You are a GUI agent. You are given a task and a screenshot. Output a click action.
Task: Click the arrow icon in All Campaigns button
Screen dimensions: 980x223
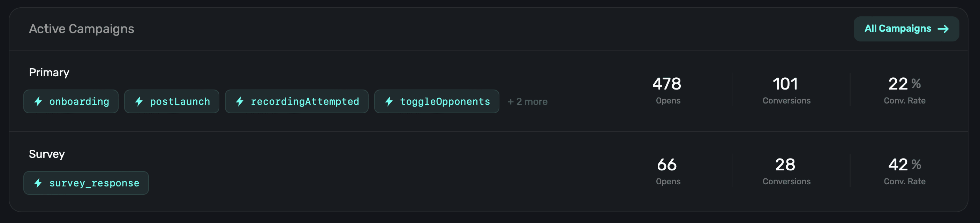(943, 29)
